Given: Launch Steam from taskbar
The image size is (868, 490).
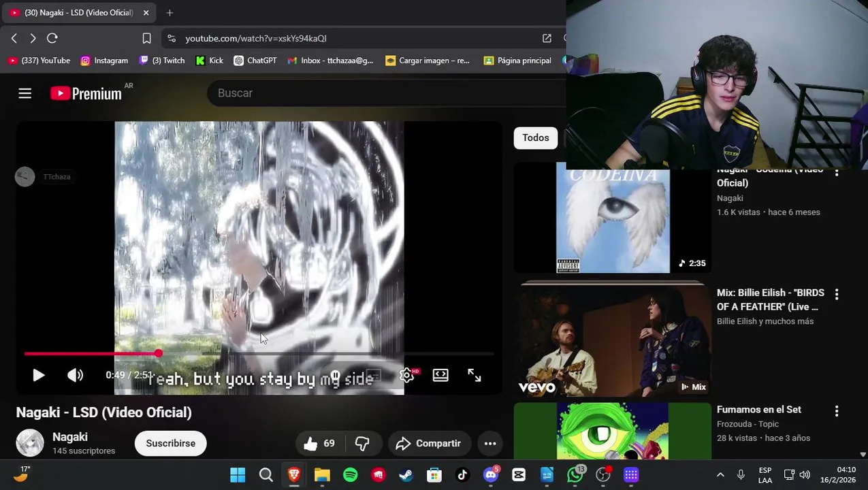Looking at the screenshot, I should click(x=406, y=475).
